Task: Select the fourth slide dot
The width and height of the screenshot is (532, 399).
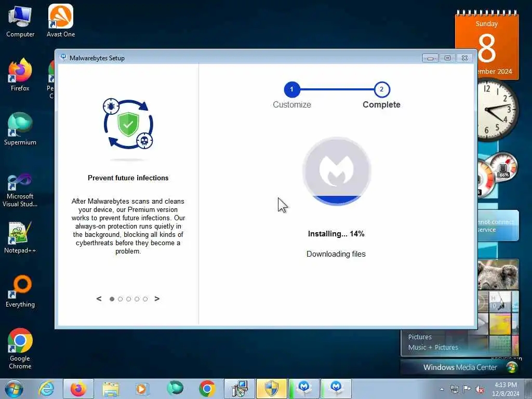Action: (137, 299)
